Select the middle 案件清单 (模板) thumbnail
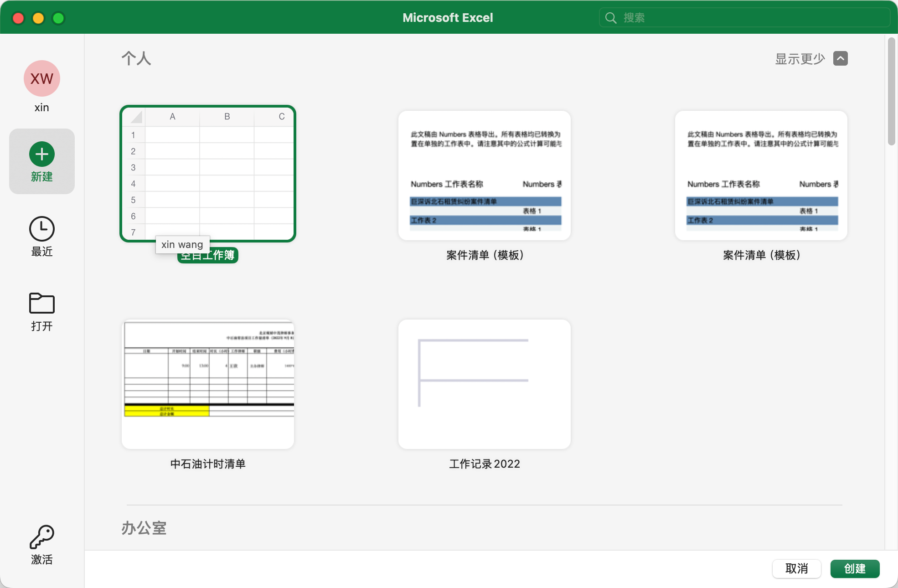The height and width of the screenshot is (588, 898). (485, 175)
